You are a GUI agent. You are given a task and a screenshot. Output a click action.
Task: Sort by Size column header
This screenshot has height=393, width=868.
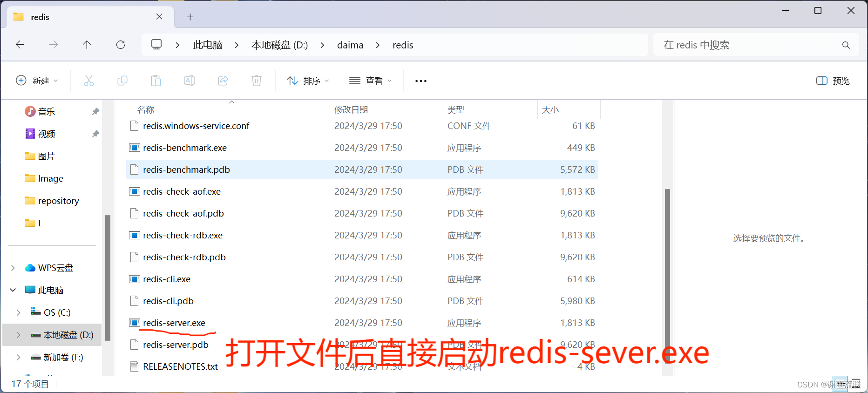pyautogui.click(x=550, y=109)
